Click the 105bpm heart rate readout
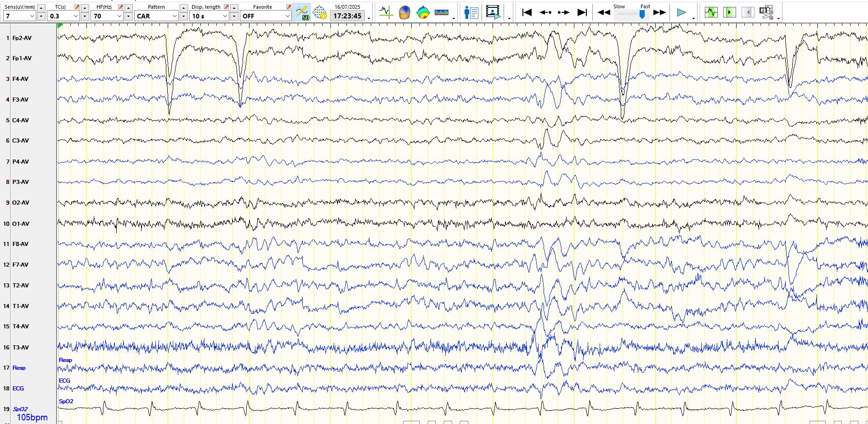This screenshot has width=868, height=424. (32, 418)
